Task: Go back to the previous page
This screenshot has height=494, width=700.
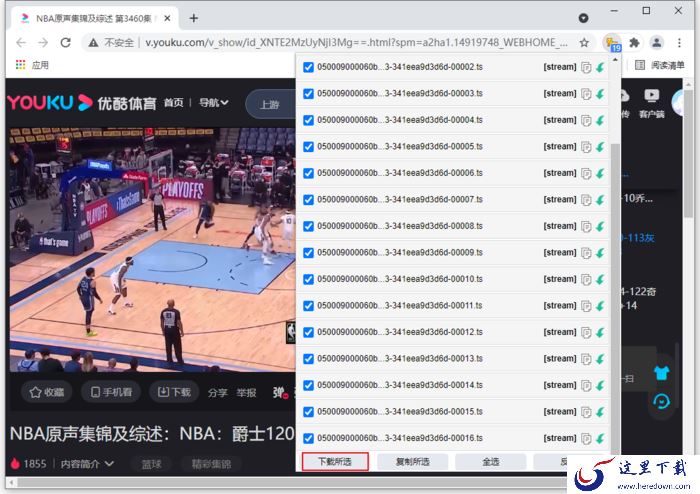Action: tap(21, 43)
